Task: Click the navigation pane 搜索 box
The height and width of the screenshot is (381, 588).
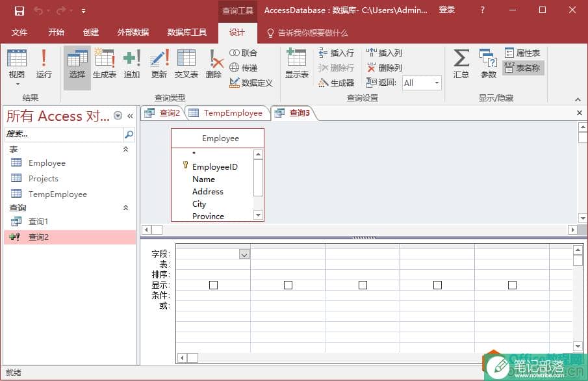Action: pos(64,134)
